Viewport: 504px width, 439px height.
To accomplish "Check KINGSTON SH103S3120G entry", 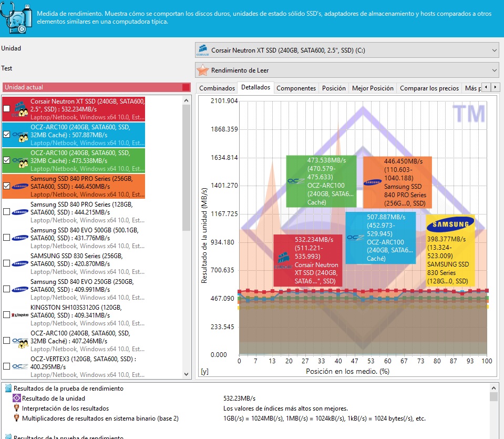I will 6,314.
